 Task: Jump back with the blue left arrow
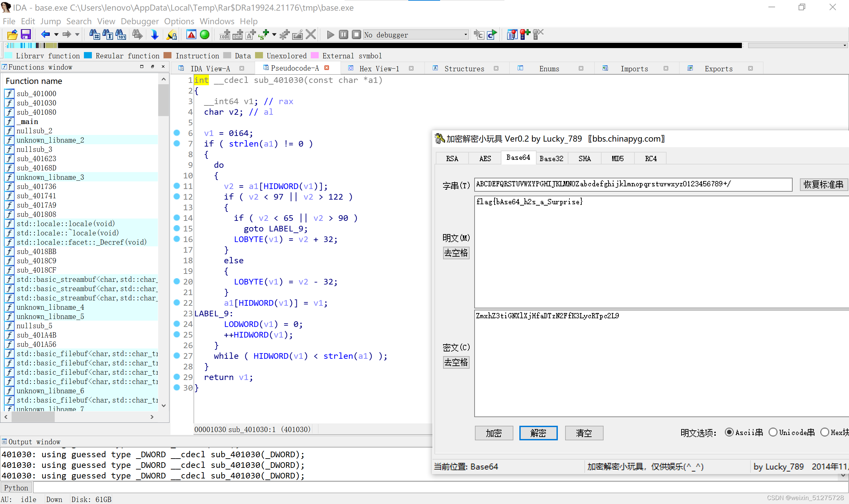click(x=45, y=34)
